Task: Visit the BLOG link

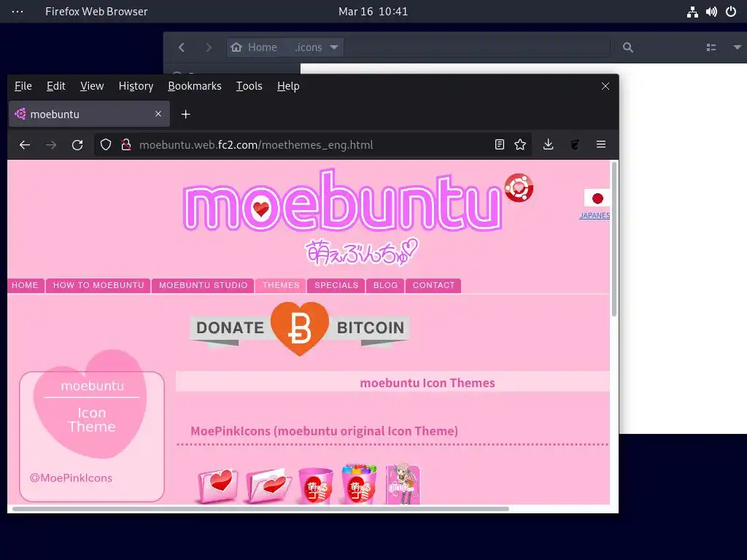Action: point(385,285)
